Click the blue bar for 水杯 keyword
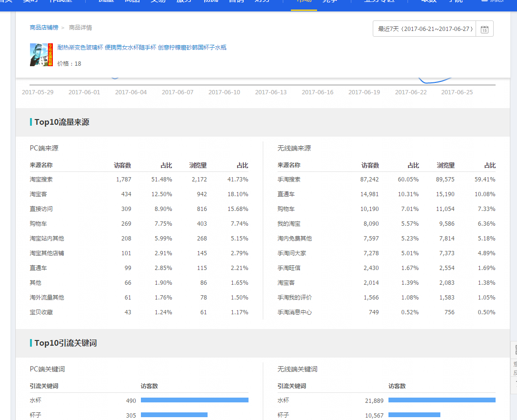The width and height of the screenshot is (517, 420). pos(194,400)
